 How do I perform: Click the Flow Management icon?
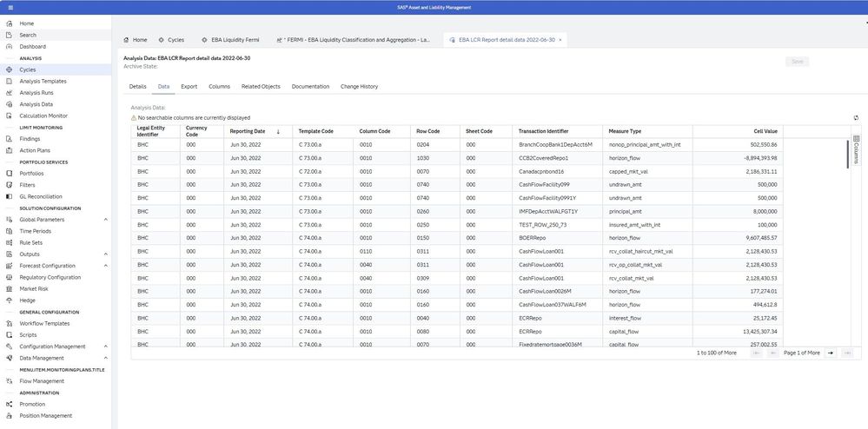(9, 381)
